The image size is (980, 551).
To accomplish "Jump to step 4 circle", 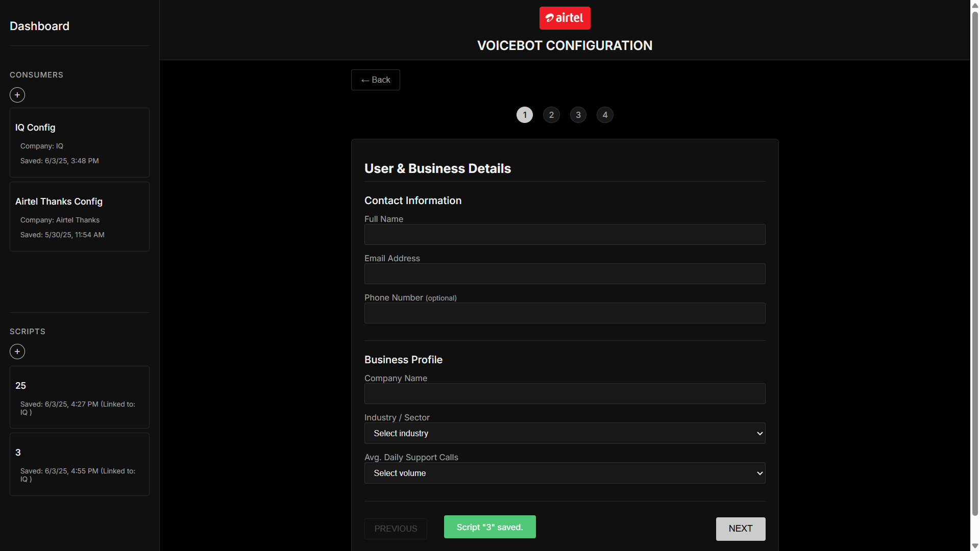I will point(605,115).
